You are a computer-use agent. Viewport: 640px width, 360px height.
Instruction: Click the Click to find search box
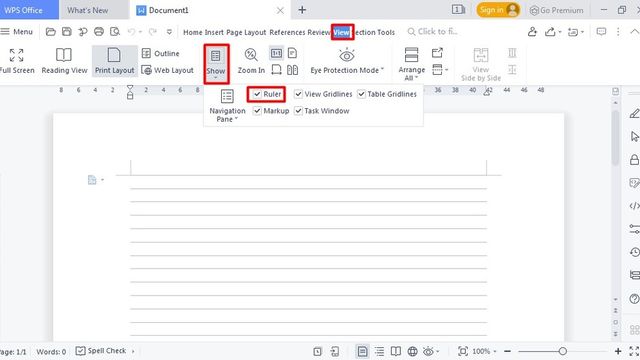[433, 31]
